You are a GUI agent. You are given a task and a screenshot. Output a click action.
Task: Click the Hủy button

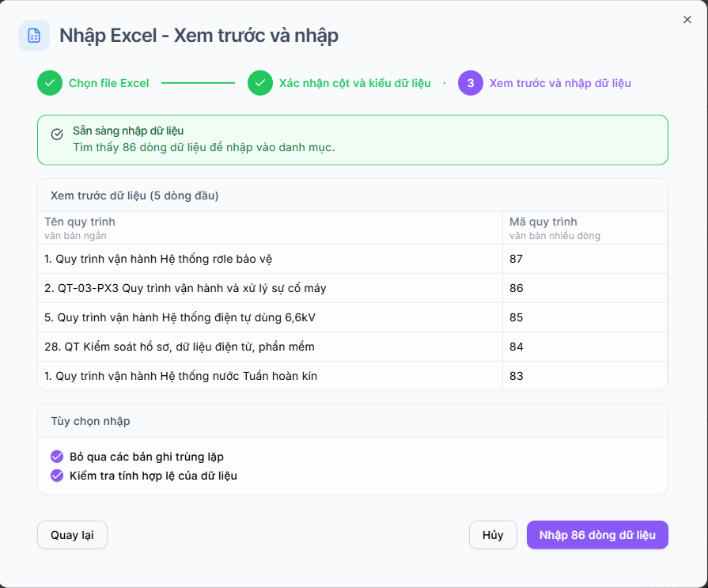pyautogui.click(x=493, y=535)
